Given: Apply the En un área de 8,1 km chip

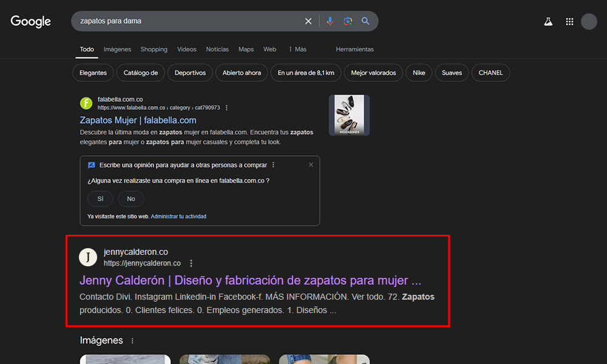Looking at the screenshot, I should coord(306,73).
